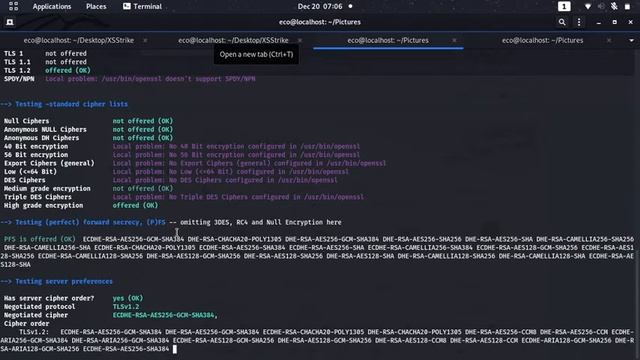The width and height of the screenshot is (640, 360).
Task: Select the active ~/Pictures tab
Action: click(388, 40)
